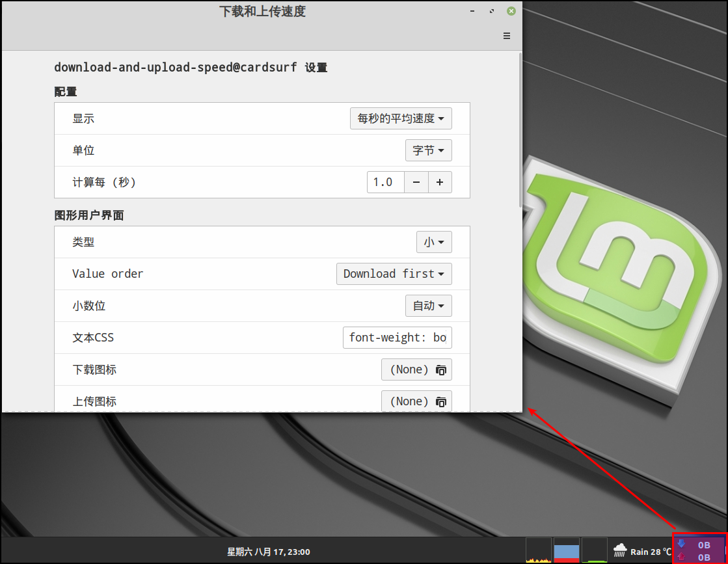This screenshot has height=564, width=728.
Task: Browse for a download icon file
Action: pos(416,369)
